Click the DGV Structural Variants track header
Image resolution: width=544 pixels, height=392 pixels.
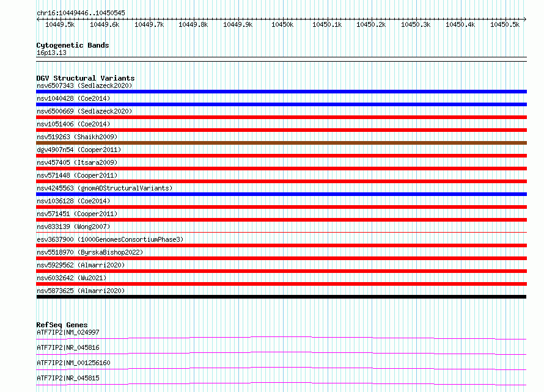tap(86, 78)
